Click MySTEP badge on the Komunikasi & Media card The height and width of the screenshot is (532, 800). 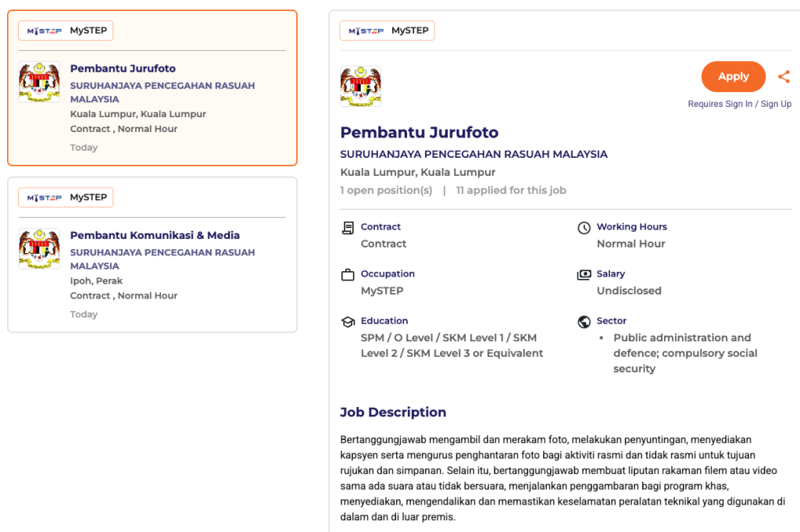(66, 198)
